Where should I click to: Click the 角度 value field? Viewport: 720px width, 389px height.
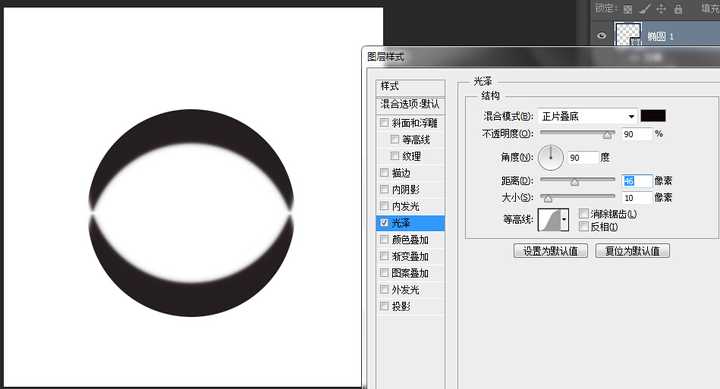point(583,158)
